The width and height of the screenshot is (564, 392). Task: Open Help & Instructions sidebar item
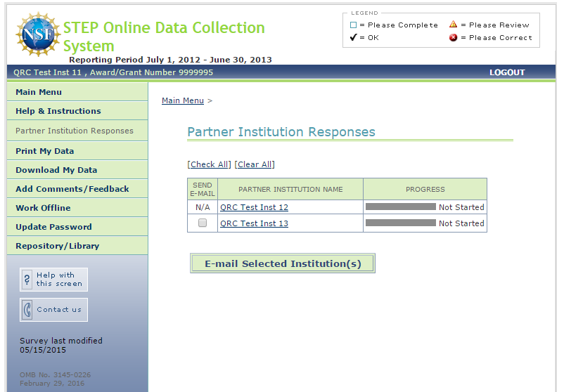tap(58, 111)
